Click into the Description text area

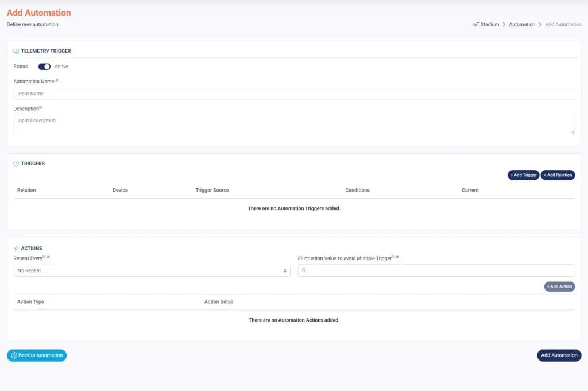[294, 125]
